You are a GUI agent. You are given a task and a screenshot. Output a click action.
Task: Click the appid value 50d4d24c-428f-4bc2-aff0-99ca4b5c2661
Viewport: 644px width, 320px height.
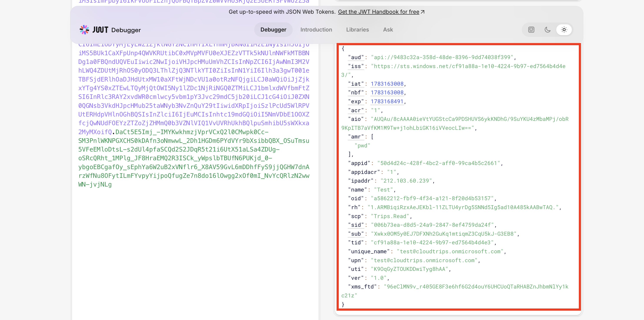tap(438, 163)
